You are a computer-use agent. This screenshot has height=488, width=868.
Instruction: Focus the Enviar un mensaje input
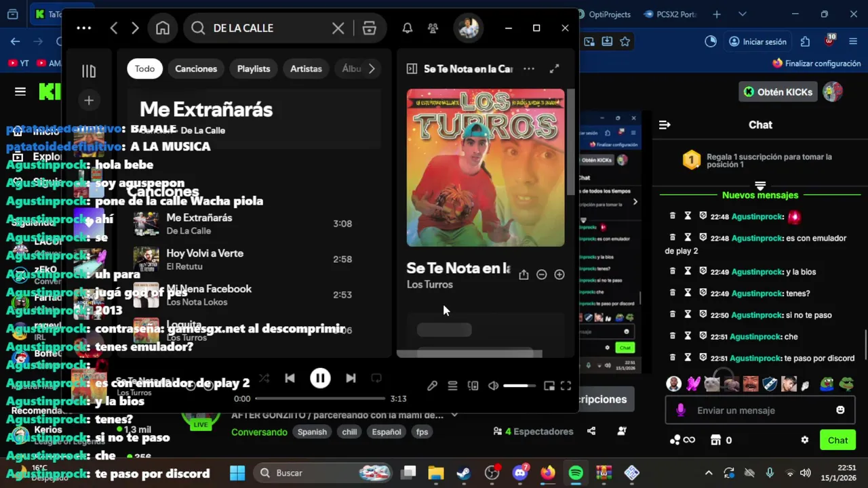tap(759, 410)
